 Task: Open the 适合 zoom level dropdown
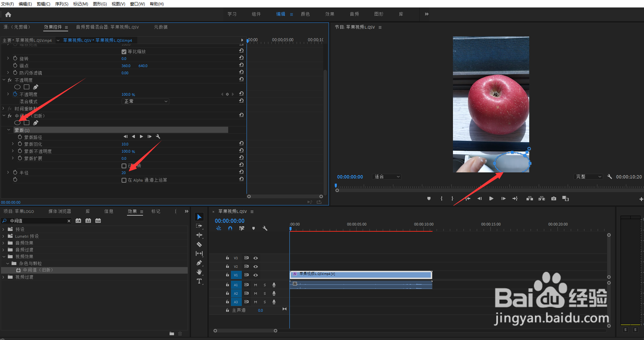(x=387, y=176)
